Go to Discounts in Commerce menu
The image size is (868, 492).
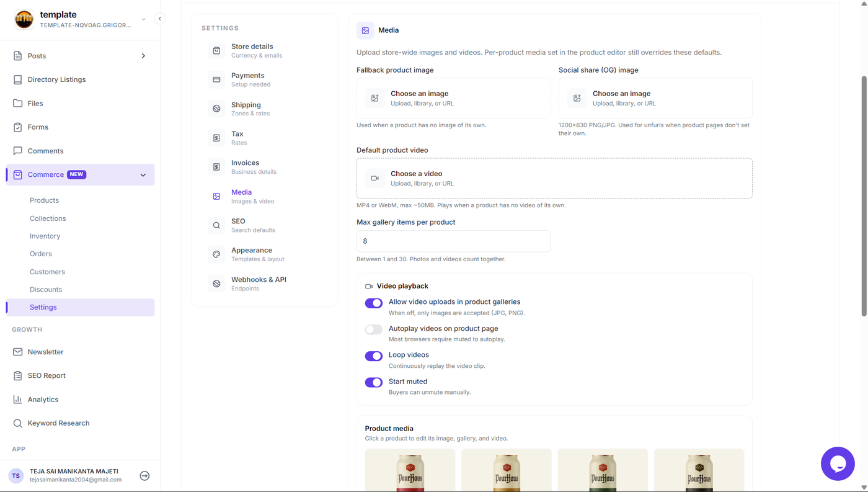pos(46,290)
